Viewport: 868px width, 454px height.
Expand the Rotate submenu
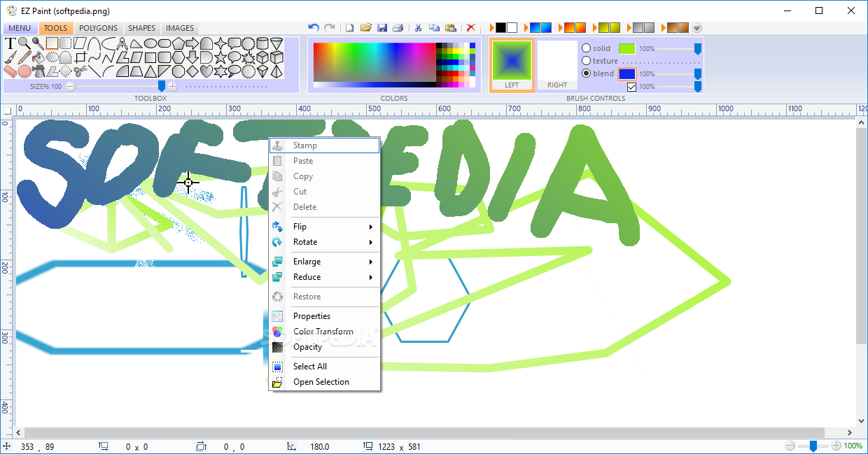(325, 242)
